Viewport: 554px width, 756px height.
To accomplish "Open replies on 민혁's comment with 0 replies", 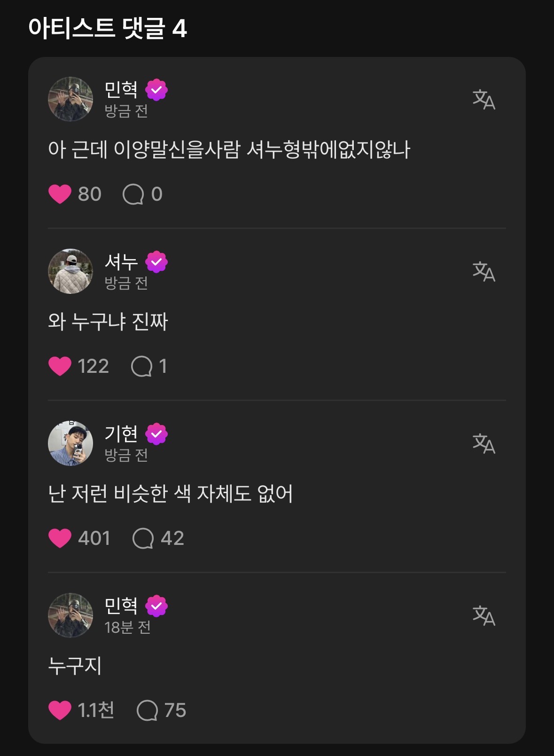I will point(133,194).
